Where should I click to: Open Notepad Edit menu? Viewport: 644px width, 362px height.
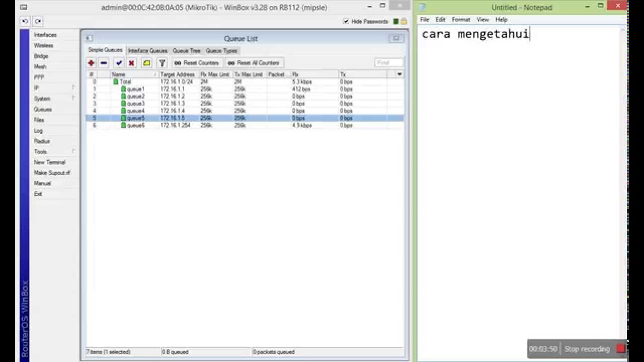[x=440, y=20]
